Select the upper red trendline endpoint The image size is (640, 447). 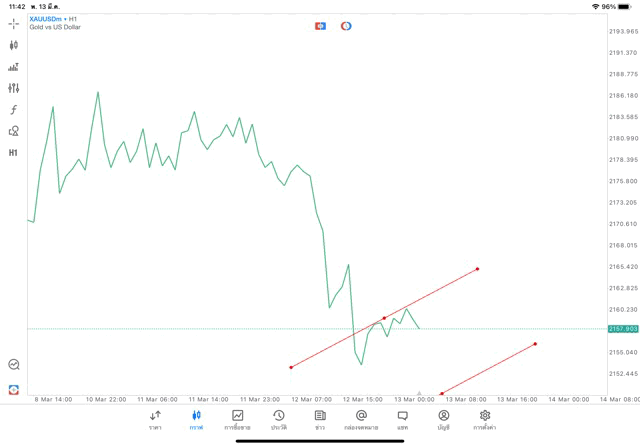[x=478, y=269]
